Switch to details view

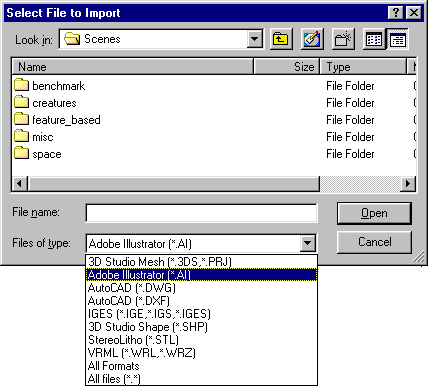click(397, 39)
